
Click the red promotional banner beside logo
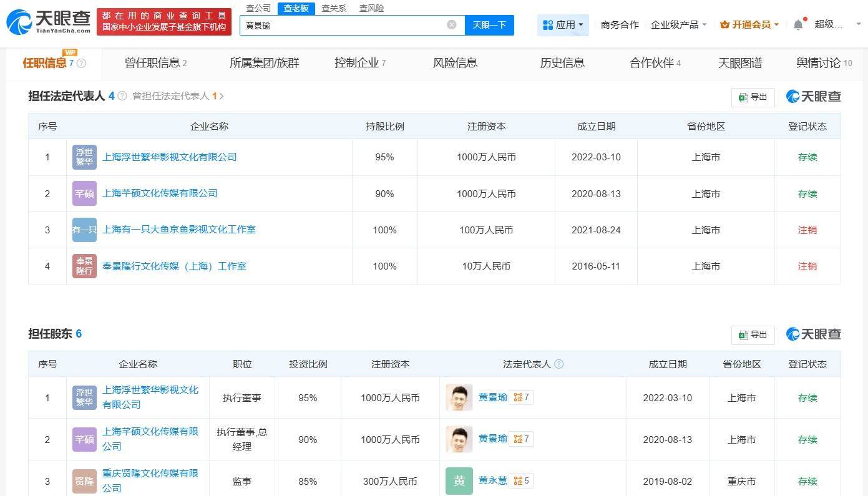164,22
